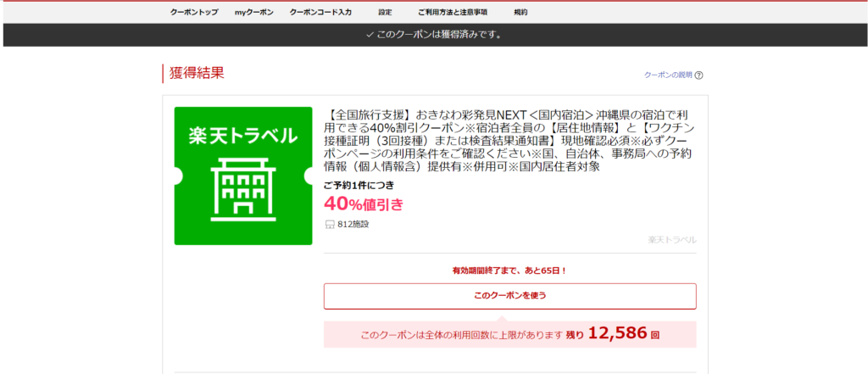The image size is (868, 374).
Task: Click the クーポンの説明 link
Action: (x=668, y=75)
